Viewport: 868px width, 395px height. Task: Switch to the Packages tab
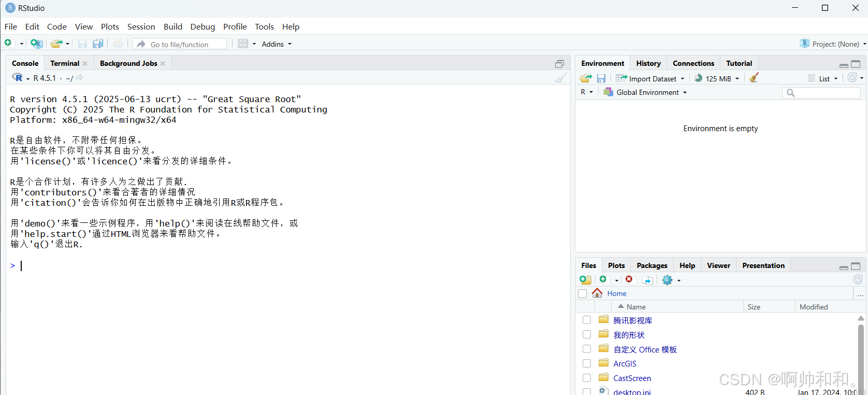(652, 265)
